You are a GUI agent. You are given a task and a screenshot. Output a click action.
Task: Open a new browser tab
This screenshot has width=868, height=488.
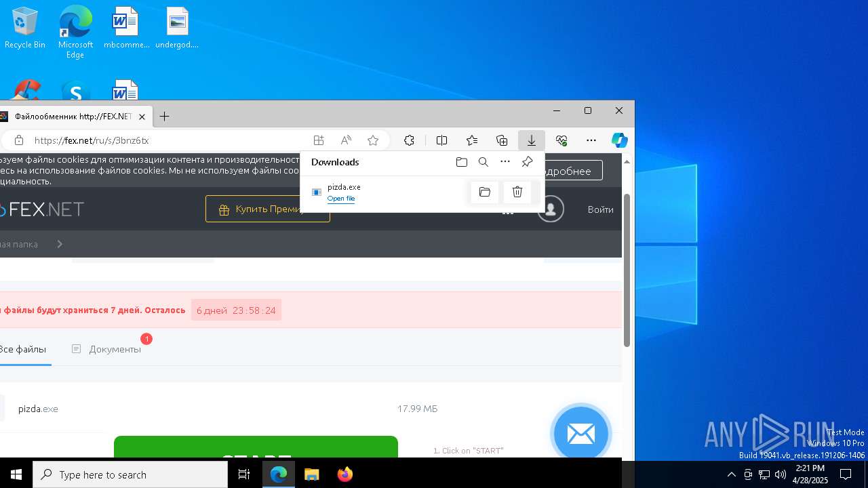[x=164, y=117]
